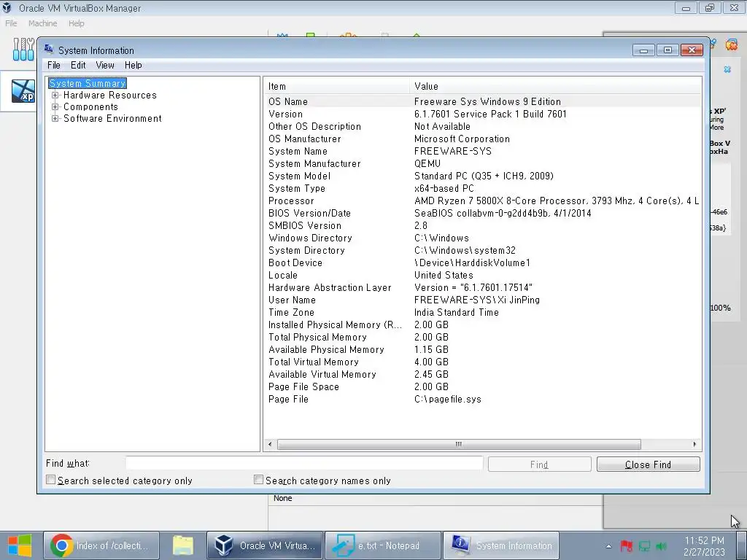Viewport: 747px width, 560px height.
Task: Minimize the System Information window
Action: click(x=643, y=50)
